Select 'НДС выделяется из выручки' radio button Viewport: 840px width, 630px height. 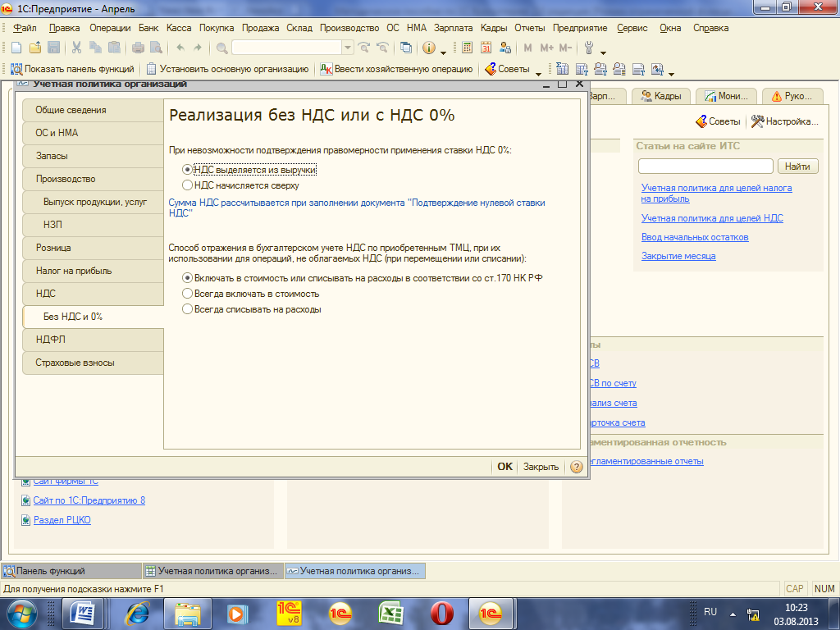click(x=187, y=170)
